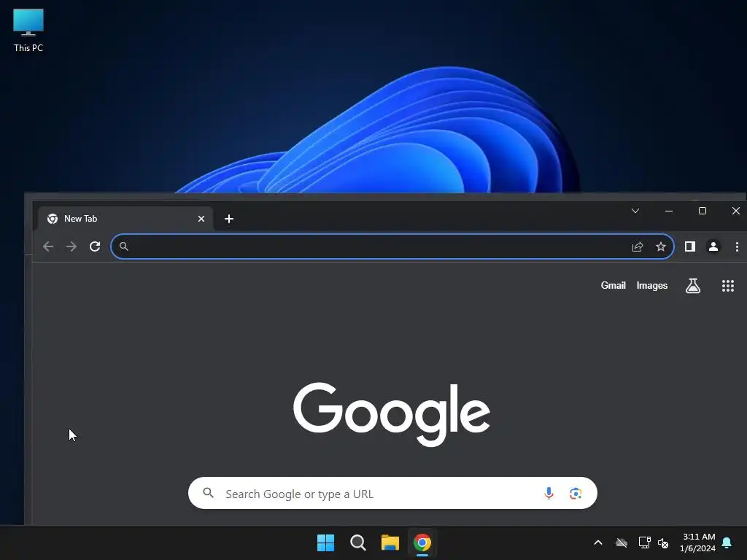The image size is (747, 560).
Task: Open the Chrome profile avatar menu
Action: [713, 246]
